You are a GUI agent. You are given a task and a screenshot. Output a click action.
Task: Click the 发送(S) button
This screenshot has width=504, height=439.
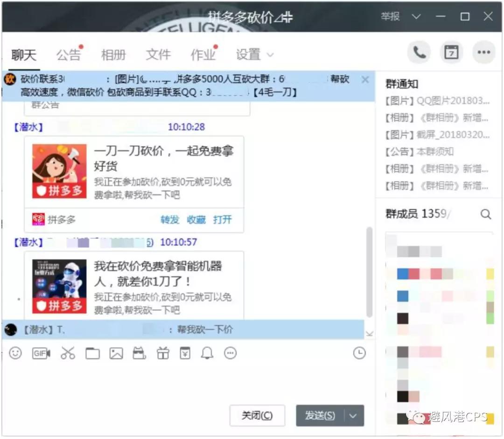point(320,416)
